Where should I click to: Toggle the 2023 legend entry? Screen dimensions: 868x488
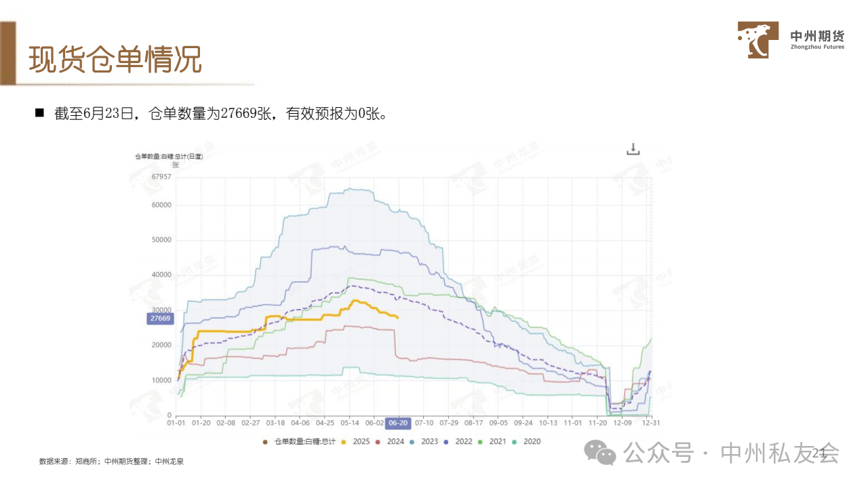(424, 441)
